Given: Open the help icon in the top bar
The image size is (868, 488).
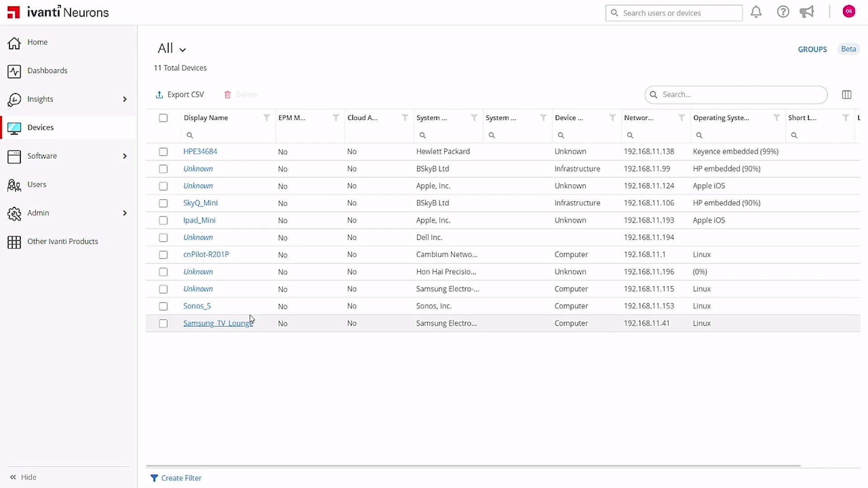Looking at the screenshot, I should [x=783, y=12].
